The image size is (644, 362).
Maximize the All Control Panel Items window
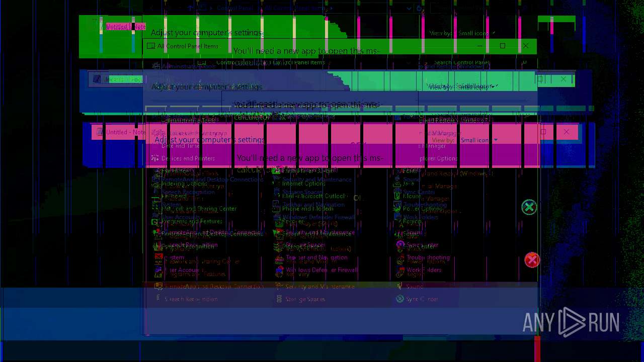tap(502, 46)
